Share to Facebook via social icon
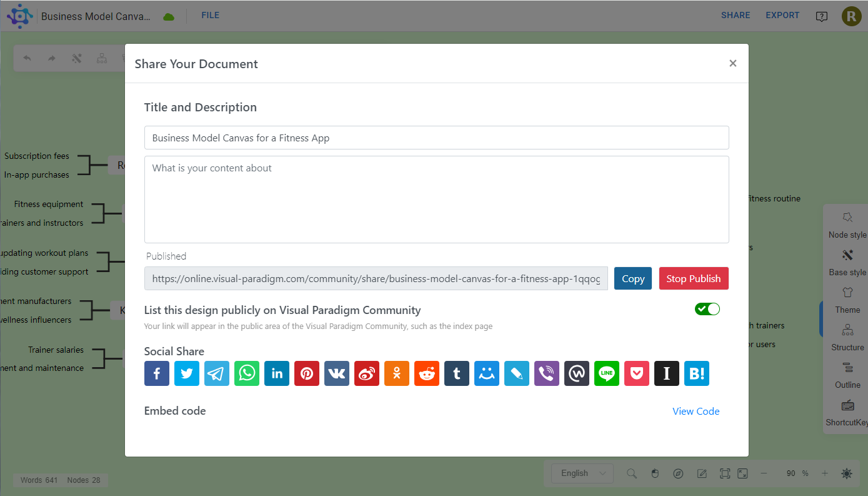The width and height of the screenshot is (868, 496). click(157, 373)
